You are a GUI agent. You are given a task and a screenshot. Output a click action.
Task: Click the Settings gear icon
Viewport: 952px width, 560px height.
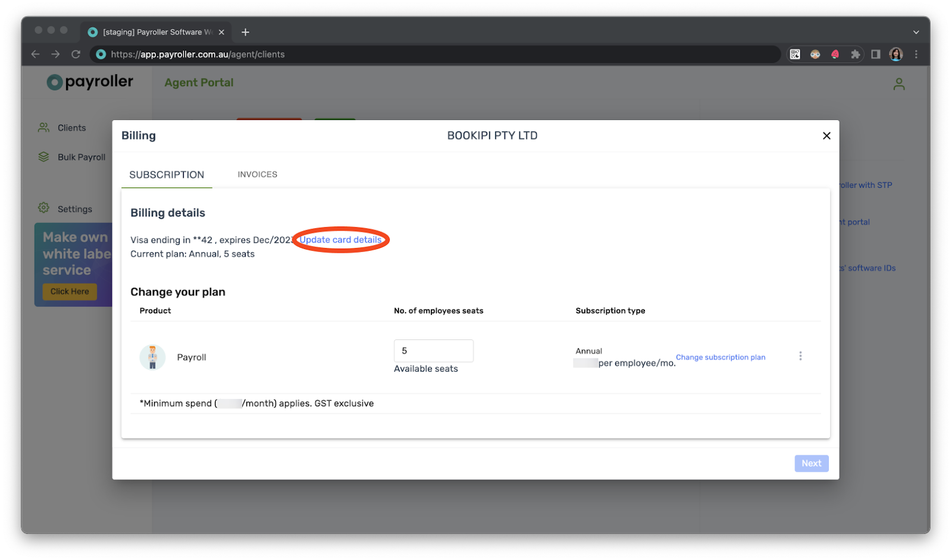click(x=44, y=208)
